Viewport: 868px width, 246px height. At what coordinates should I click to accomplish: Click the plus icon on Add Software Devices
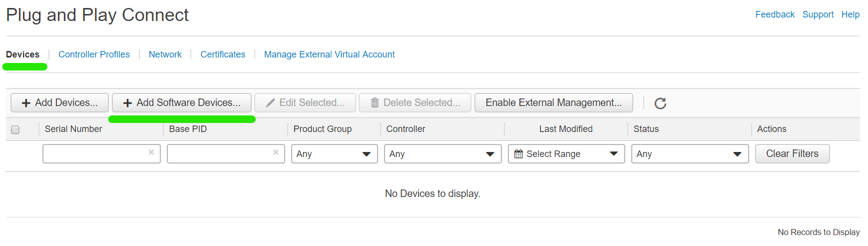(127, 103)
